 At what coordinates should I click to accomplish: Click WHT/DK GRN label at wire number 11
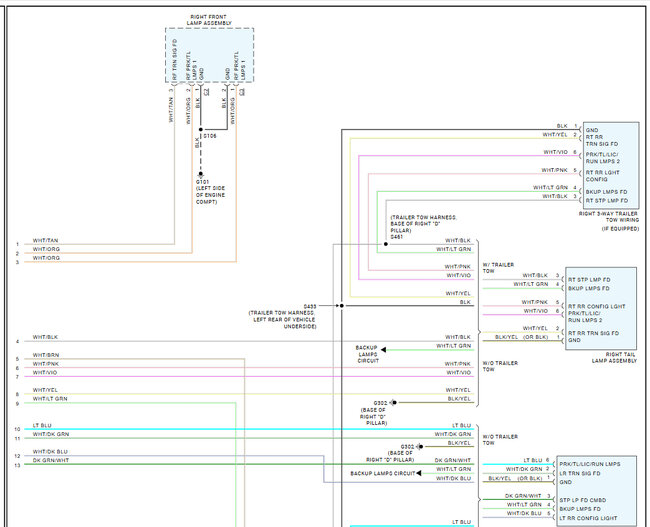tap(51, 435)
